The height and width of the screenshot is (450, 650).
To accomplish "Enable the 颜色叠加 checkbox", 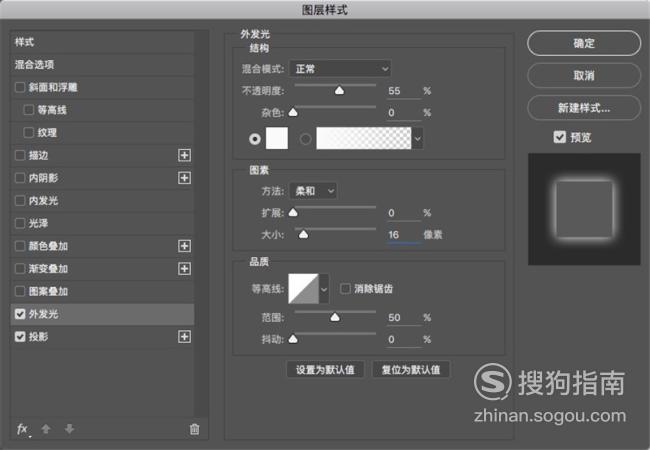I will pos(20,246).
